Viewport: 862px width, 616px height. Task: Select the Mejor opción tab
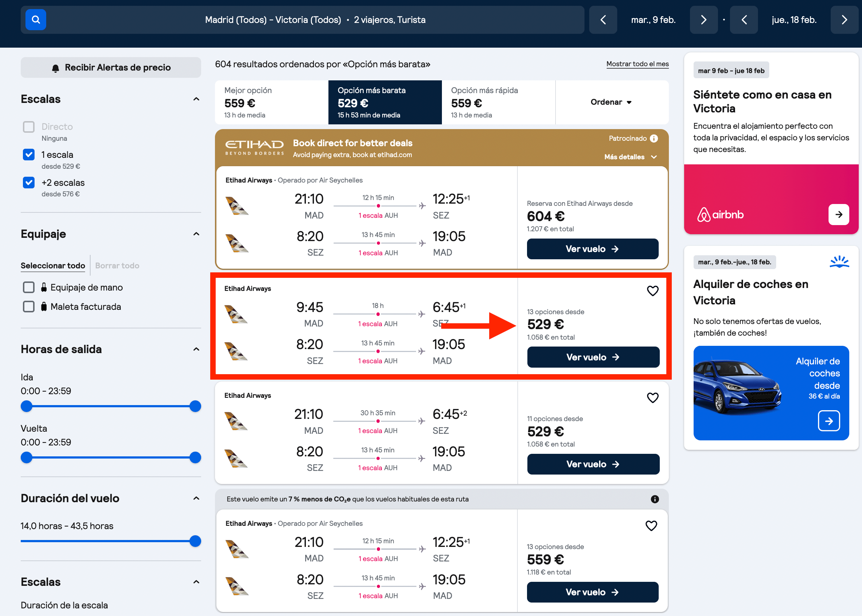click(x=272, y=102)
